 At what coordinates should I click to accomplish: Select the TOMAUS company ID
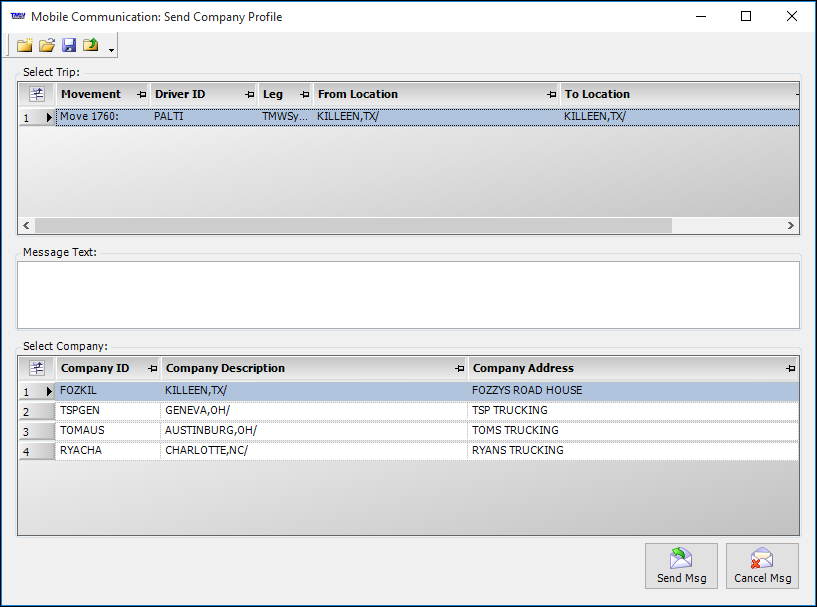click(x=108, y=430)
